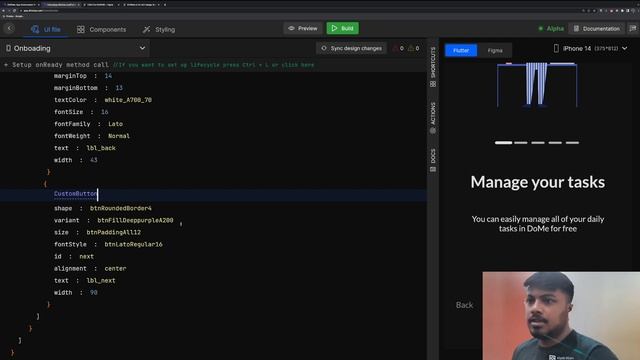Click the fontSize value 16
The image size is (640, 360).
[104, 112]
